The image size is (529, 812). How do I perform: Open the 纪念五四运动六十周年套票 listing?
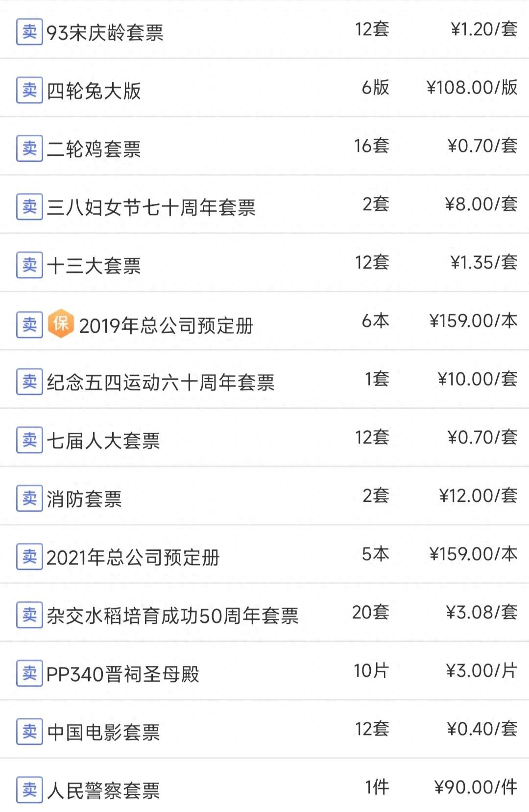click(264, 380)
